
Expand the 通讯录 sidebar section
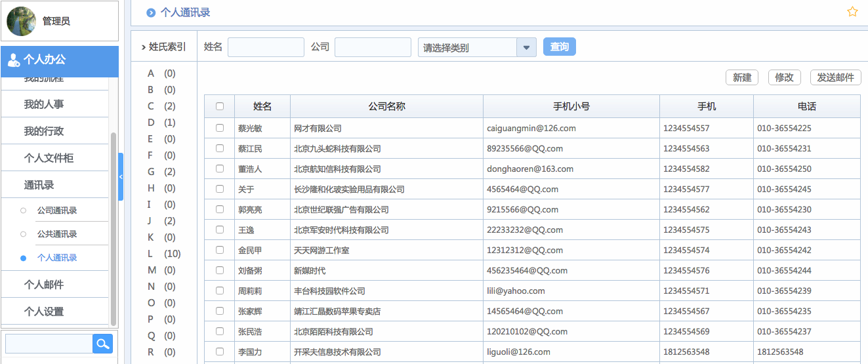click(x=39, y=185)
